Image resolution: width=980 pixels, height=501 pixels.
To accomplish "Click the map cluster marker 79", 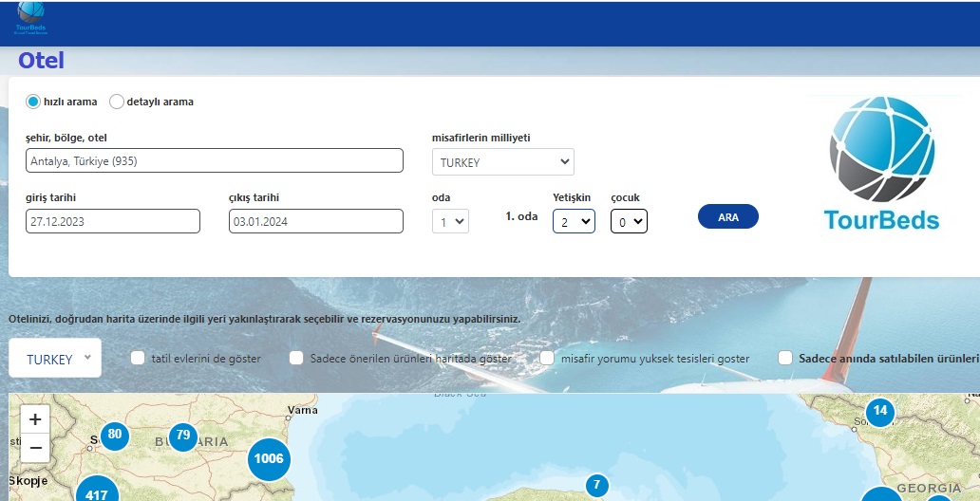I will [x=183, y=435].
